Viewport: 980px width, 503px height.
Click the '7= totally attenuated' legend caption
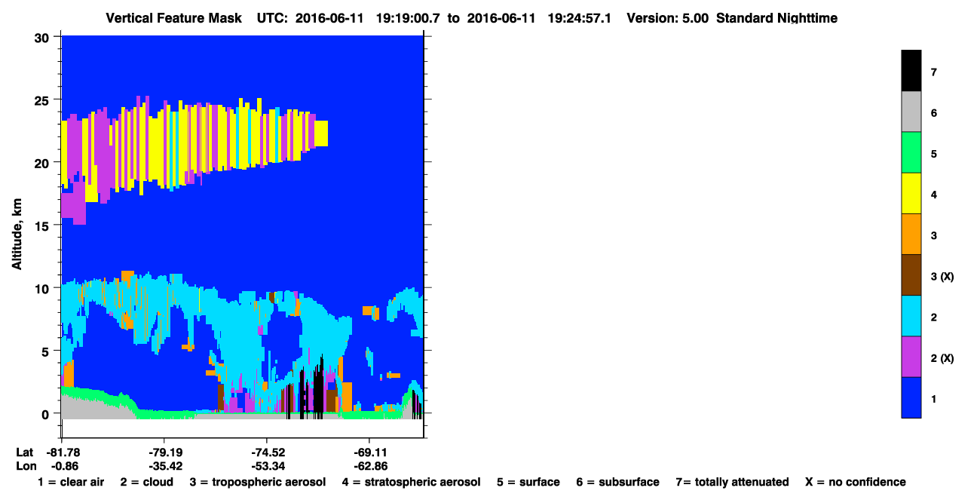(x=732, y=482)
